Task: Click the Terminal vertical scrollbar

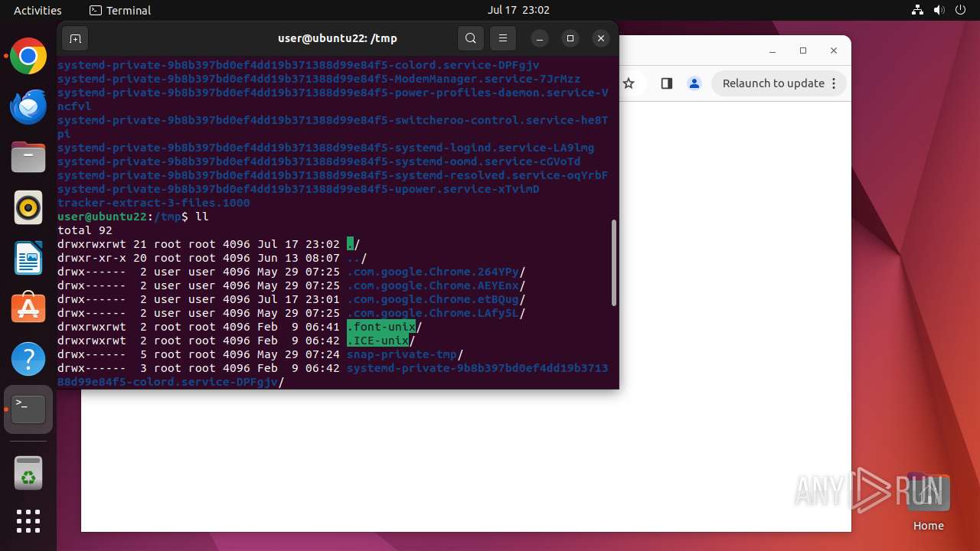Action: 613,263
